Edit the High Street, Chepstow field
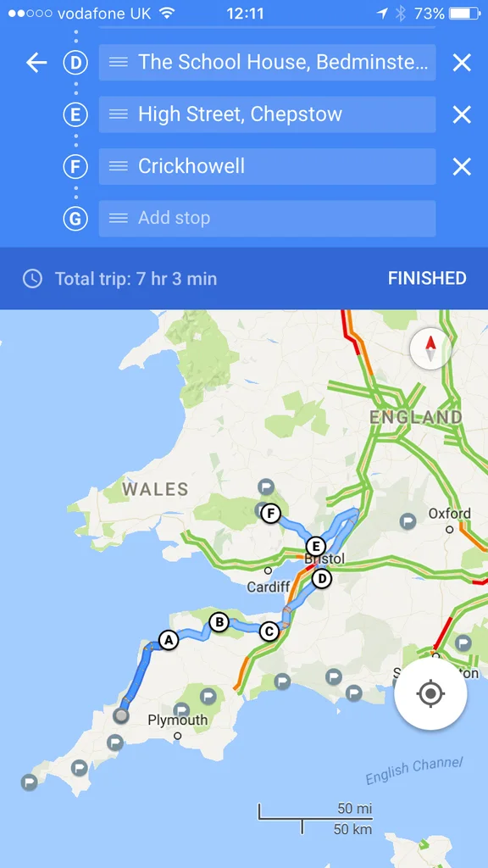This screenshot has height=868, width=488. 267,114
